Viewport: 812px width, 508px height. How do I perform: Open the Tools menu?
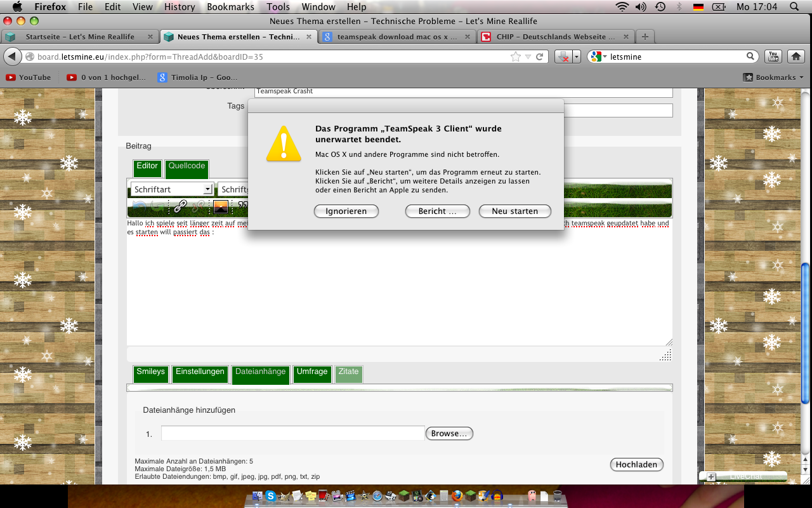278,7
